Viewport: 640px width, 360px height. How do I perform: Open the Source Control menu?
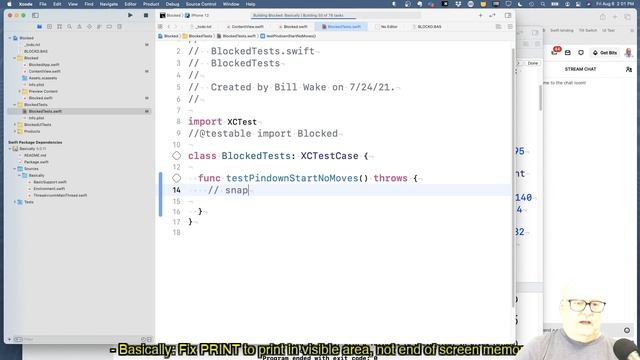201,4
